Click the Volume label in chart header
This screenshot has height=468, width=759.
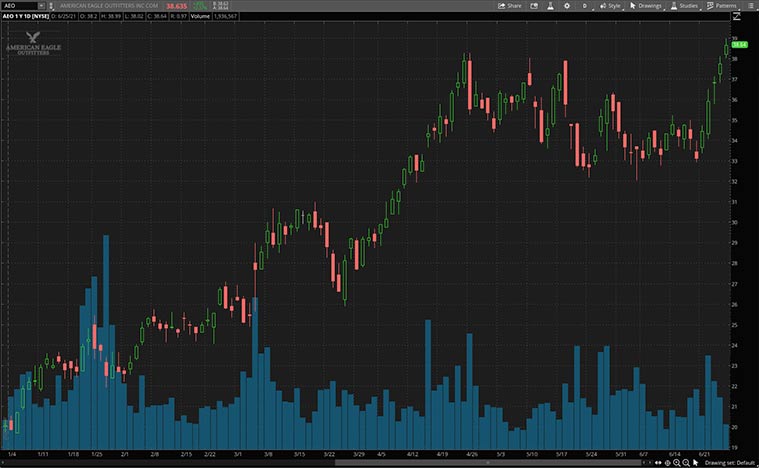pos(200,16)
